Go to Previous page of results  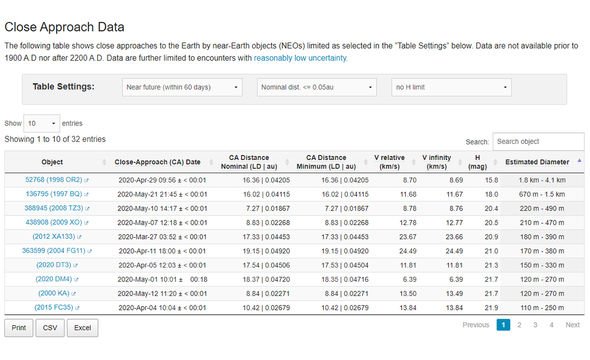[x=476, y=325]
